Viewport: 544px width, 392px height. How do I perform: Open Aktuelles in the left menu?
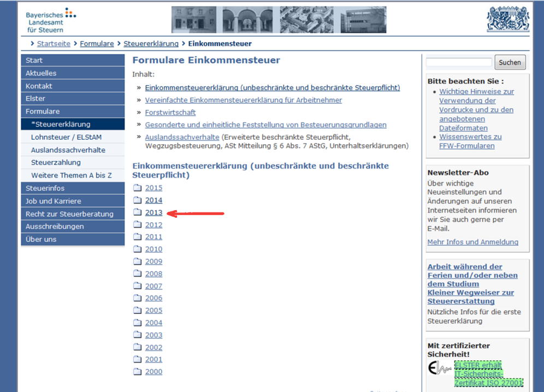click(x=73, y=73)
